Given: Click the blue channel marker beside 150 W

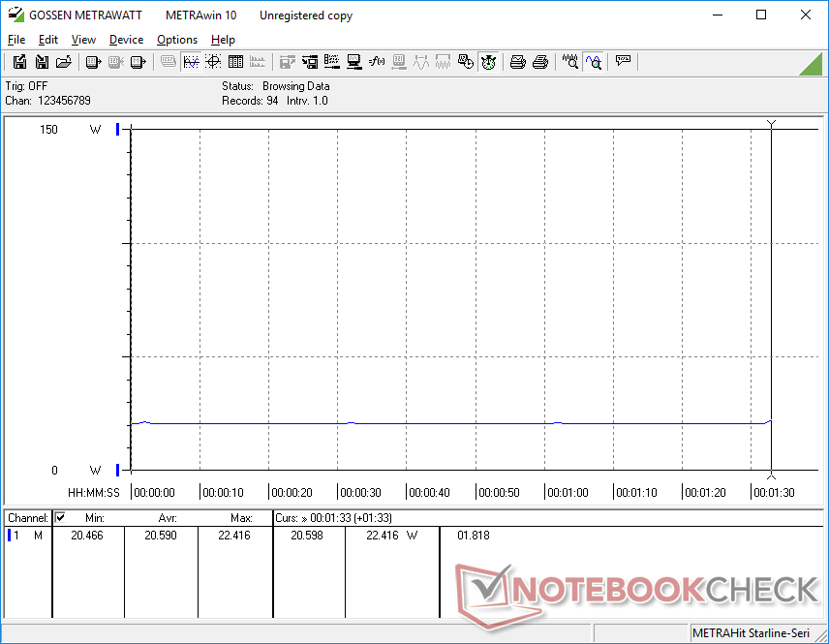Looking at the screenshot, I should coord(118,129).
